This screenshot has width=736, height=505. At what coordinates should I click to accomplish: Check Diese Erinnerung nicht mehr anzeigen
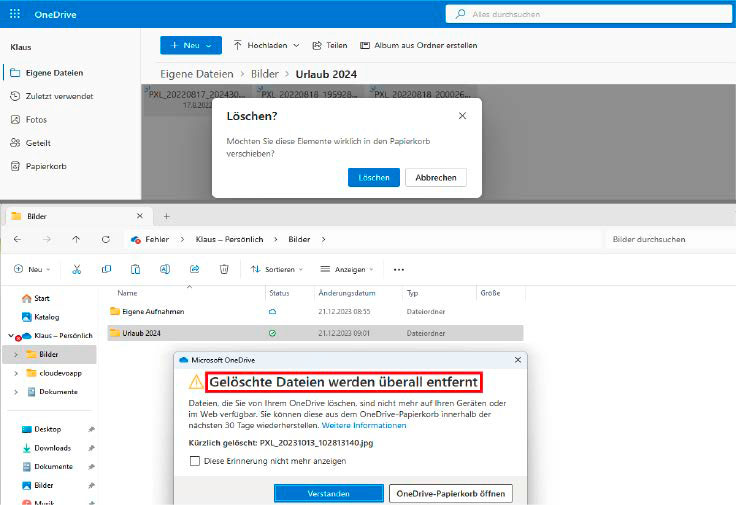[x=195, y=461]
